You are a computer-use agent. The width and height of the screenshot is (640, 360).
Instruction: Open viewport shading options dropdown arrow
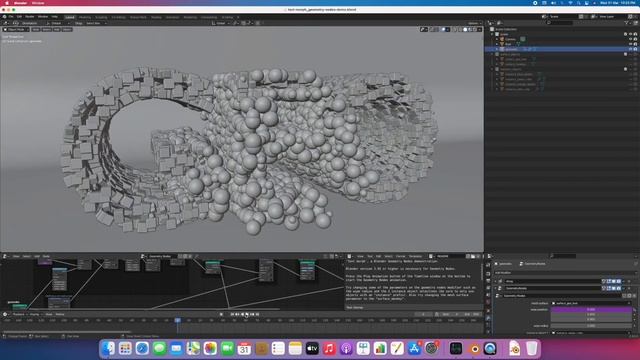click(480, 29)
